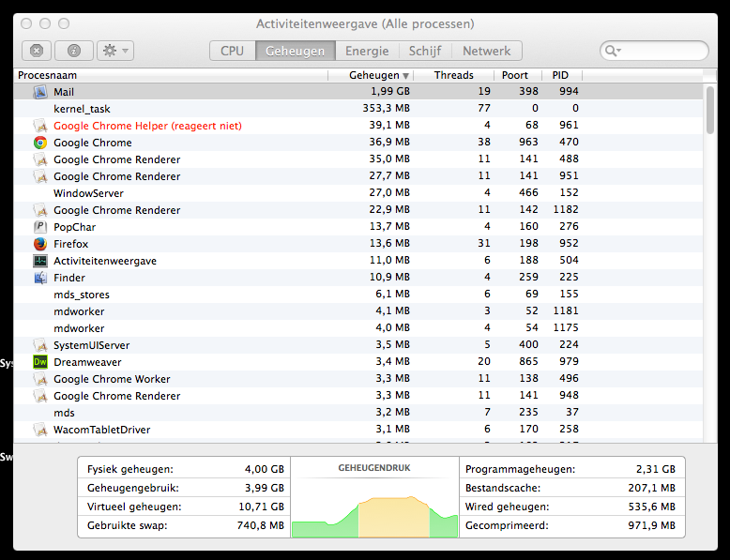Image resolution: width=730 pixels, height=560 pixels.
Task: Click the Google Chrome app icon
Action: (x=40, y=143)
